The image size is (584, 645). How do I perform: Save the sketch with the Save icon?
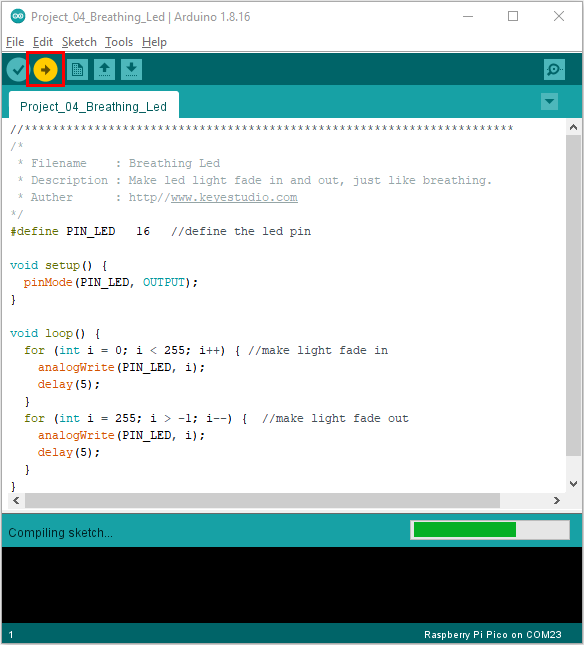(x=132, y=70)
